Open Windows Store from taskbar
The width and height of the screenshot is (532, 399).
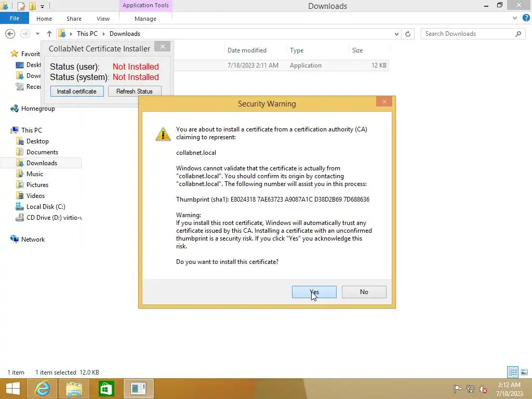(106, 389)
